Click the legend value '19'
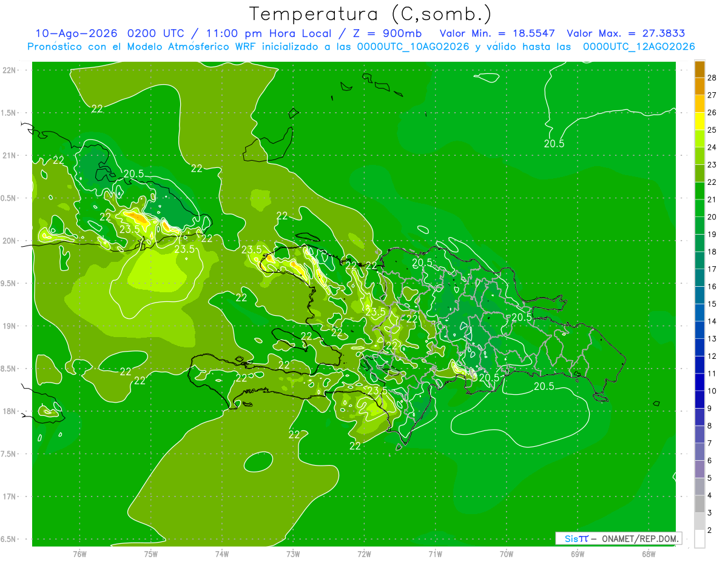This screenshot has height=562, width=728. click(712, 235)
